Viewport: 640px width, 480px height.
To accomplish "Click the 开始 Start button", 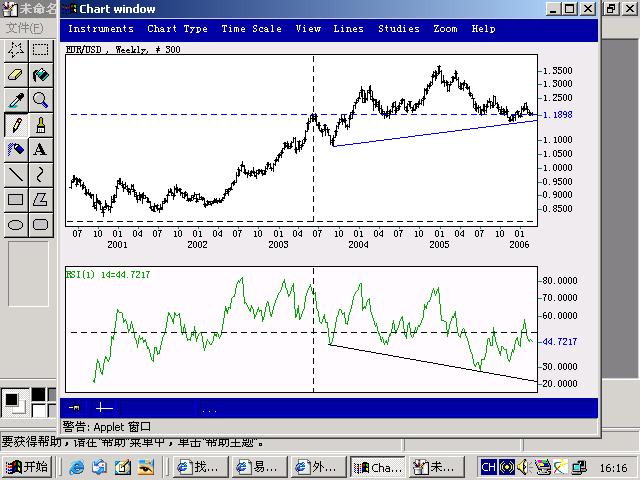I will pyautogui.click(x=27, y=467).
